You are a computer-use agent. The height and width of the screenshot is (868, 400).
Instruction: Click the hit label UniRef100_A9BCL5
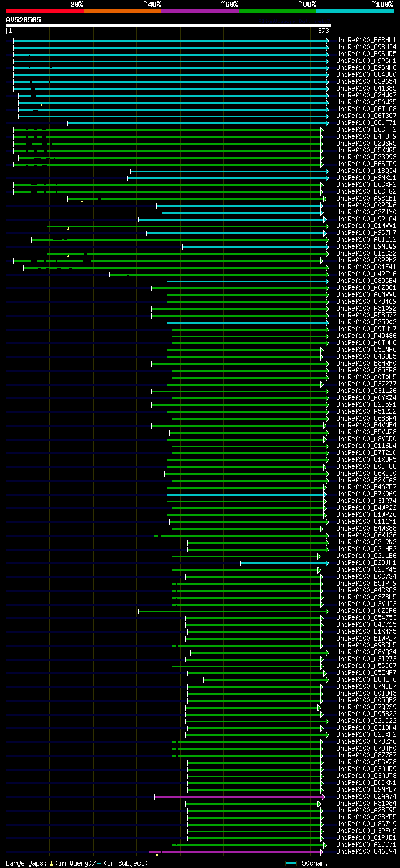click(366, 646)
